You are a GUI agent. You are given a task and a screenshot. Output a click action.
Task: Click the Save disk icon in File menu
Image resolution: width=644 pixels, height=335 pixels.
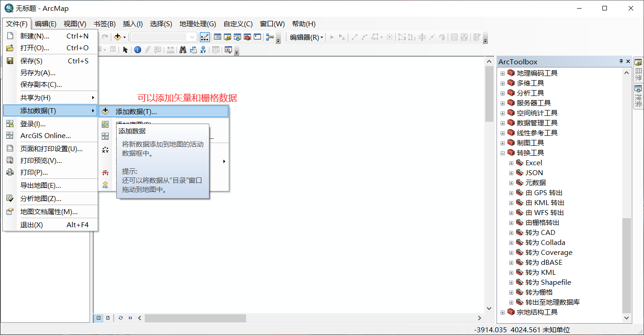[10, 61]
